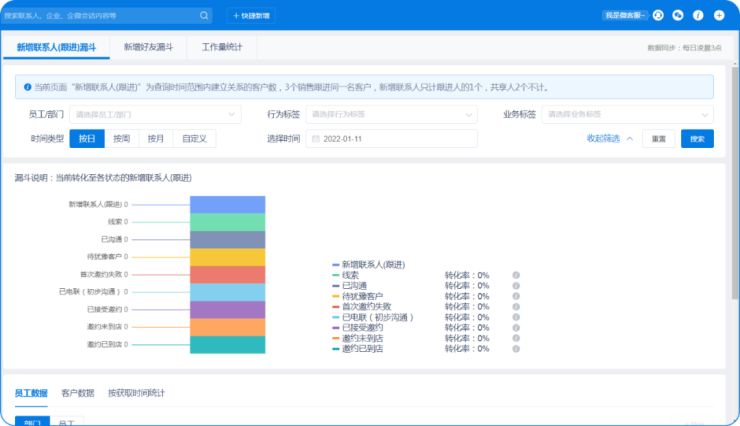The height and width of the screenshot is (426, 740).
Task: Open the WeChat icon in the header
Action: 678,16
